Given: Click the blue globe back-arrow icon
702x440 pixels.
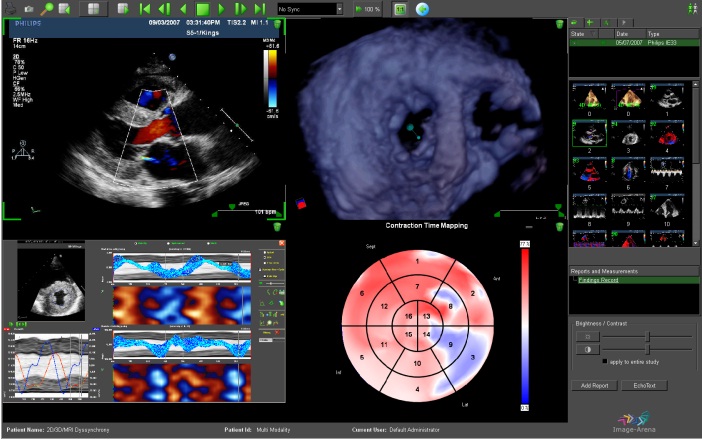Looking at the screenshot, I should pos(422,9).
